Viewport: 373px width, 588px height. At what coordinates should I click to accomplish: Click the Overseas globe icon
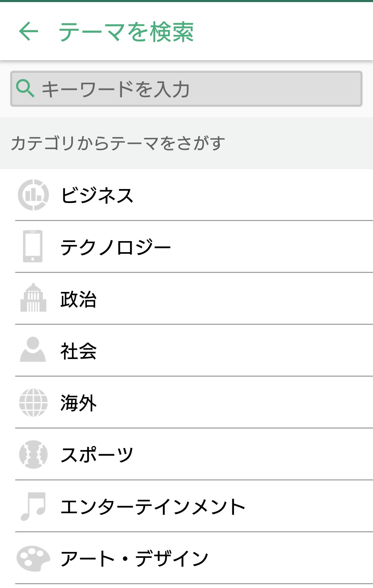33,403
